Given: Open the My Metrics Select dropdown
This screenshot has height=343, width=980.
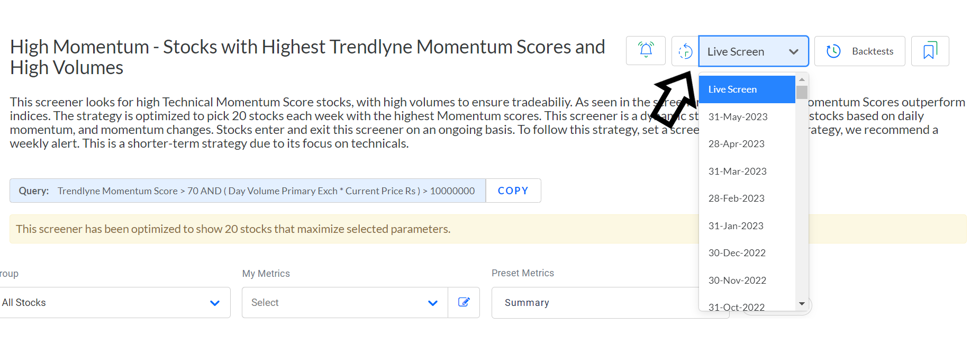Looking at the screenshot, I should pyautogui.click(x=345, y=303).
